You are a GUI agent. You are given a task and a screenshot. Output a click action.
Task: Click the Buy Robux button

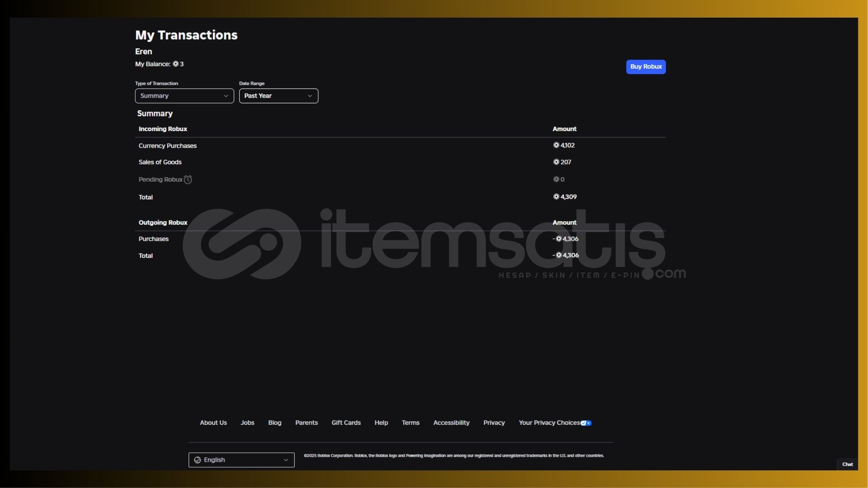point(646,66)
